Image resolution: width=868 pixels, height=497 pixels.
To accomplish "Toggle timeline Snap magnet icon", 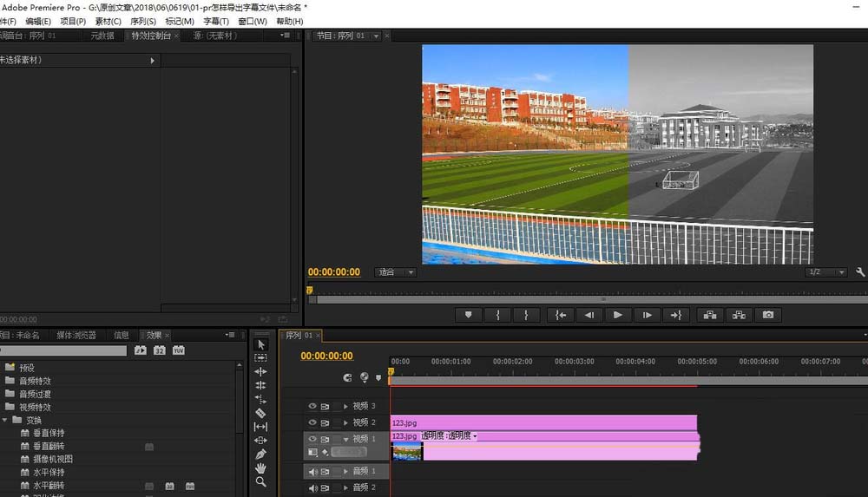I will tap(348, 377).
